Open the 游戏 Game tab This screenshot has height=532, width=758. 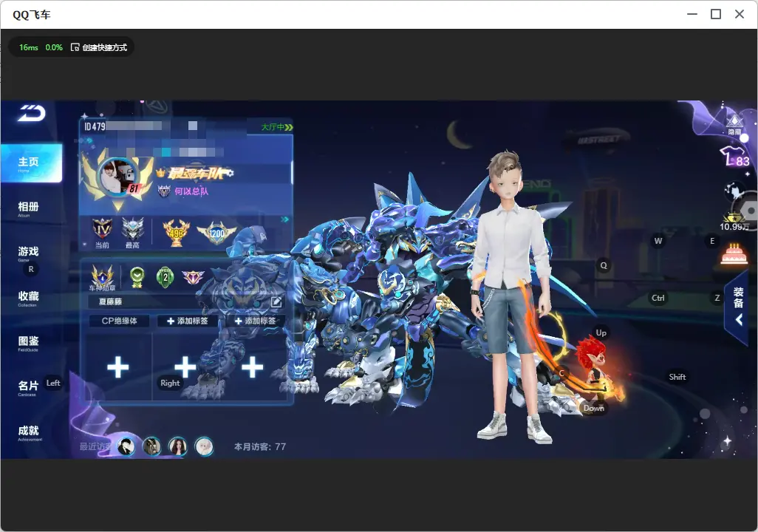coord(29,253)
